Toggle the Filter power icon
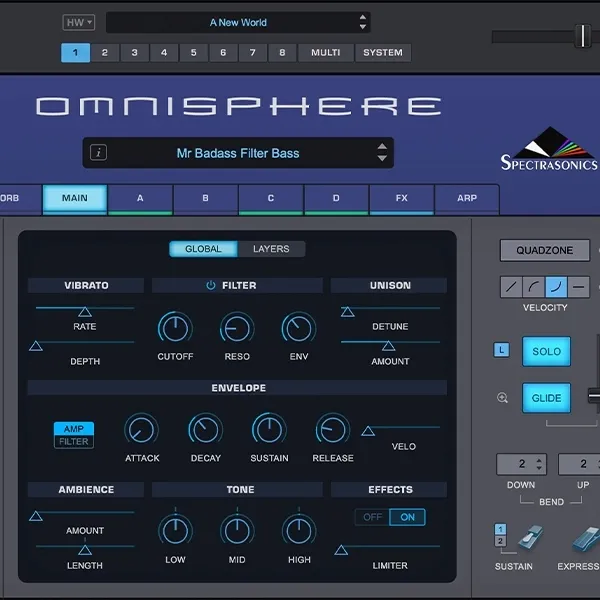This screenshot has width=600, height=600. coord(211,286)
